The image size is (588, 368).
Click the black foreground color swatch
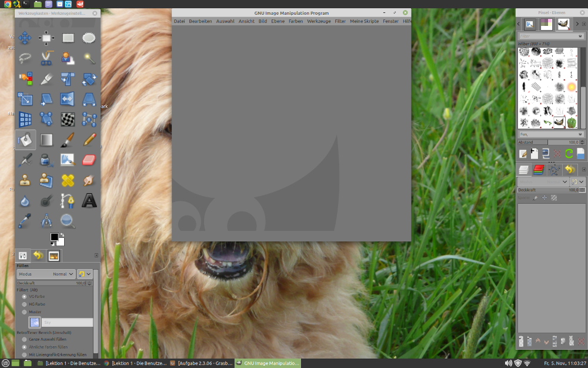tap(54, 237)
